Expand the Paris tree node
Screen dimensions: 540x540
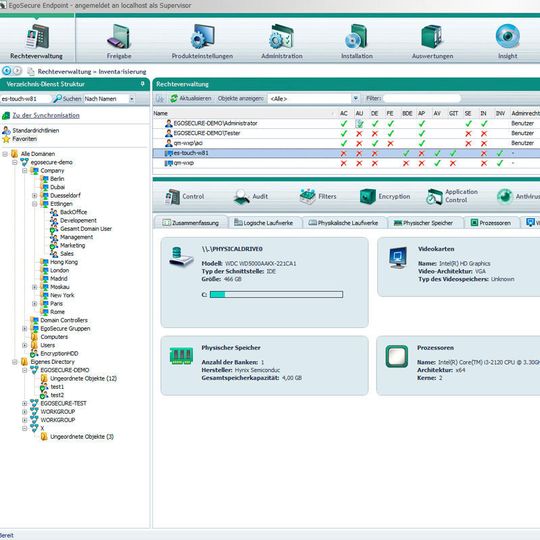point(34,303)
